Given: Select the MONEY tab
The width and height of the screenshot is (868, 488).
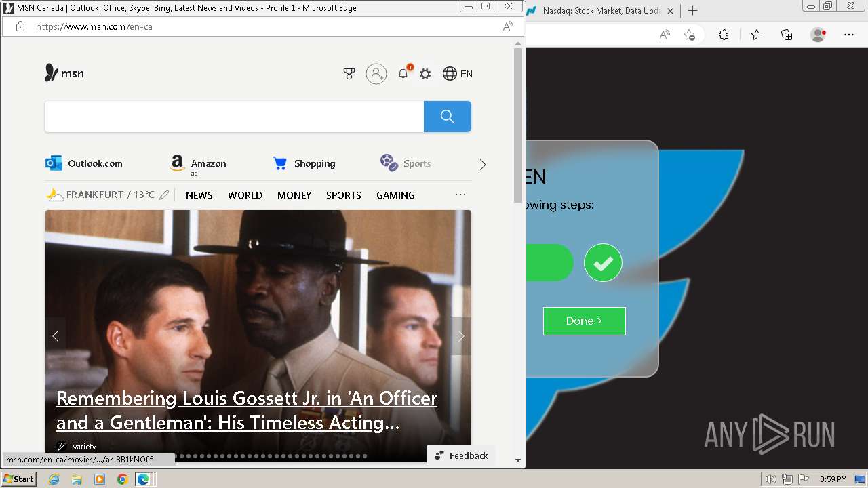Looking at the screenshot, I should pos(294,195).
